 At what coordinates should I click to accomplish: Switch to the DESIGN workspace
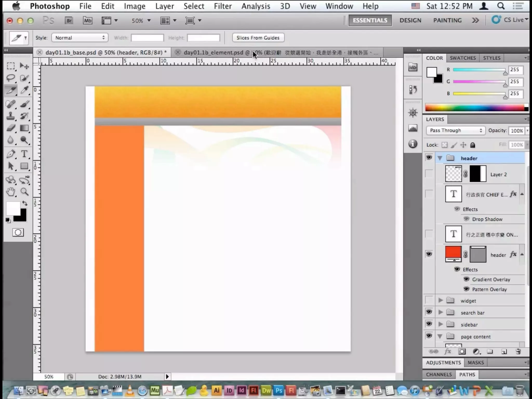pos(410,20)
